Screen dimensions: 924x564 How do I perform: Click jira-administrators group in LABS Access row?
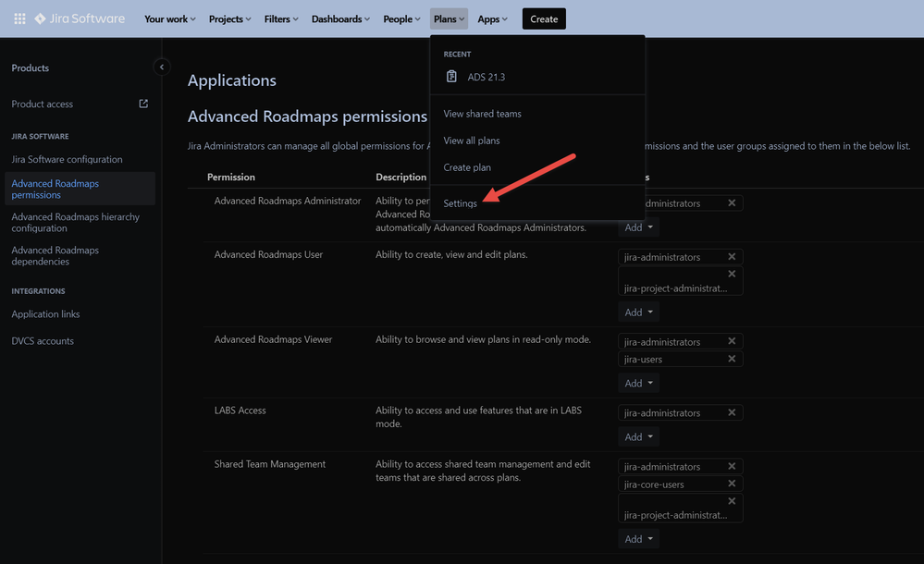662,412
